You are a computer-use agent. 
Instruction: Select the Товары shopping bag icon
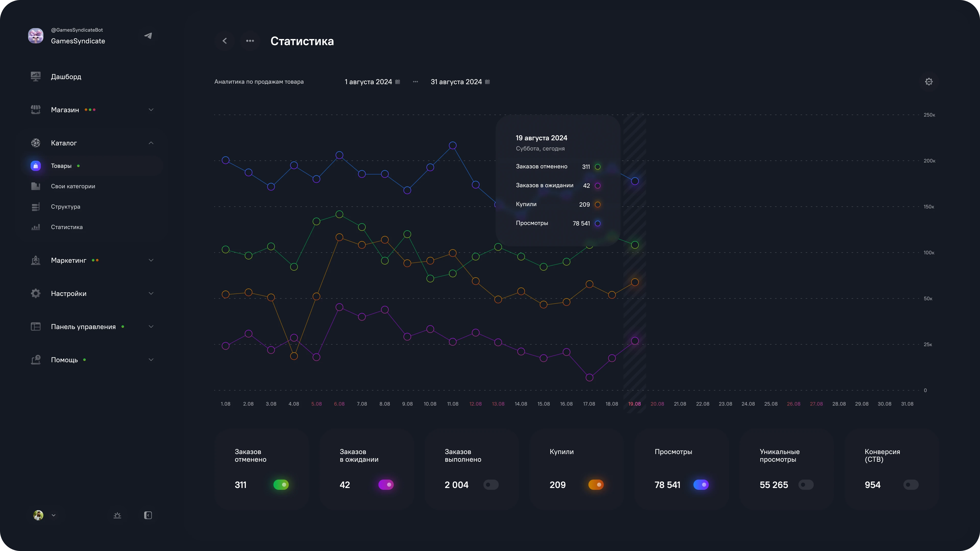click(x=36, y=165)
